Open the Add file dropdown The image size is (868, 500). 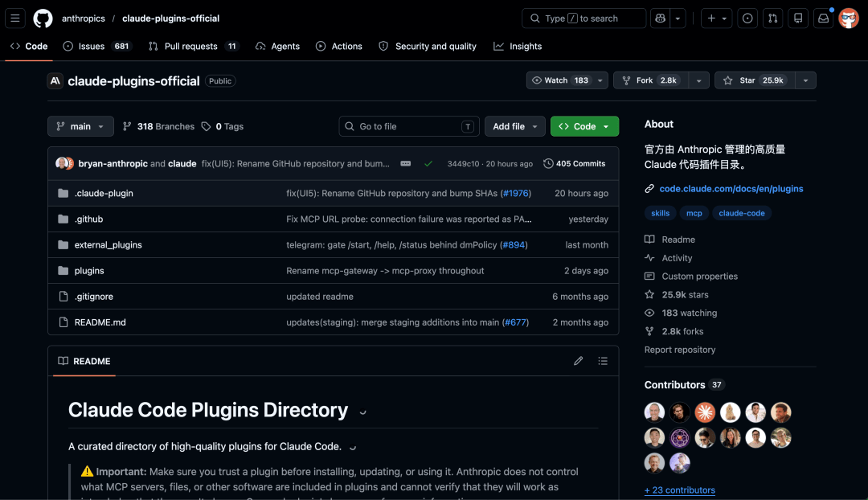point(515,126)
